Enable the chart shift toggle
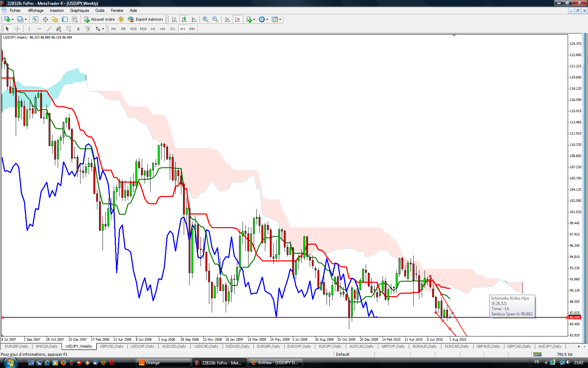The width and height of the screenshot is (588, 368). pos(237,19)
